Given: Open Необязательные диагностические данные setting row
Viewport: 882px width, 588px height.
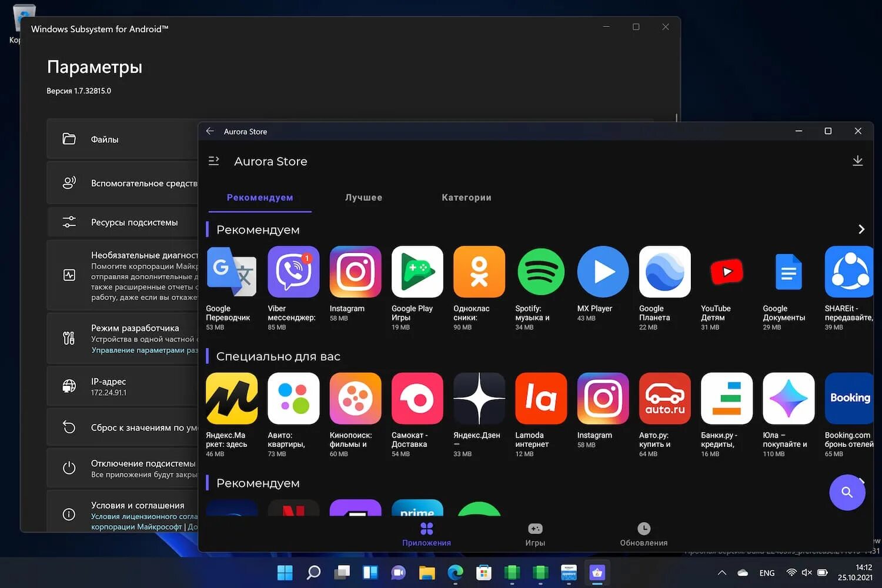Looking at the screenshot, I should click(x=123, y=275).
